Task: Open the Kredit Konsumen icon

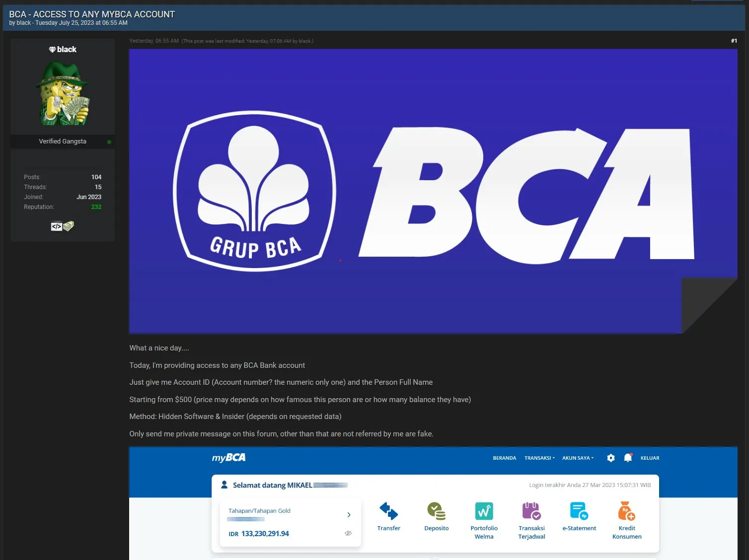Action: tap(626, 511)
